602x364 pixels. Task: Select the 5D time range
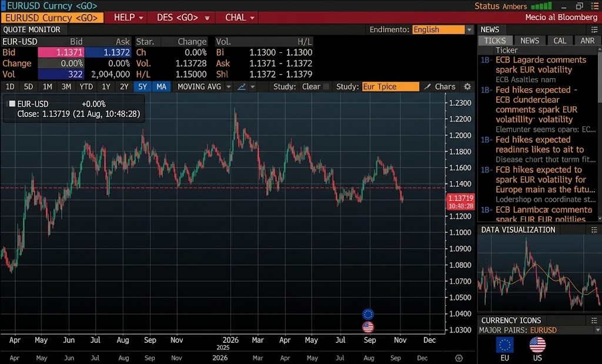28,87
